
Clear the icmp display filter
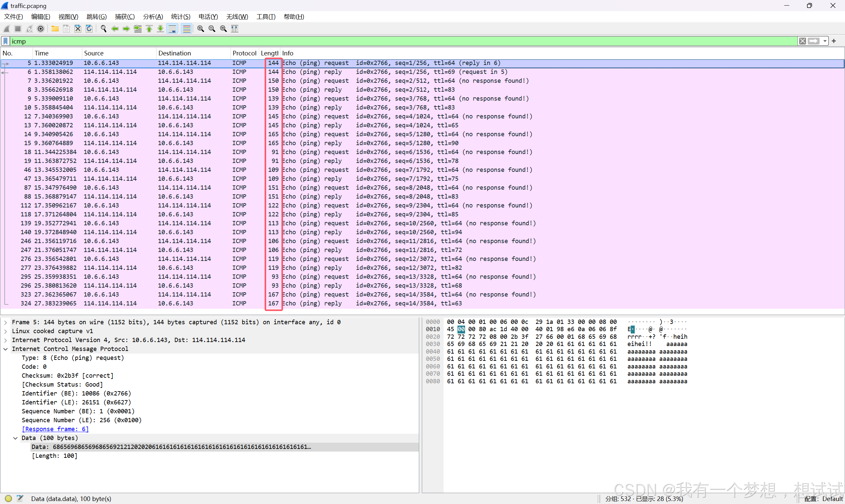802,41
